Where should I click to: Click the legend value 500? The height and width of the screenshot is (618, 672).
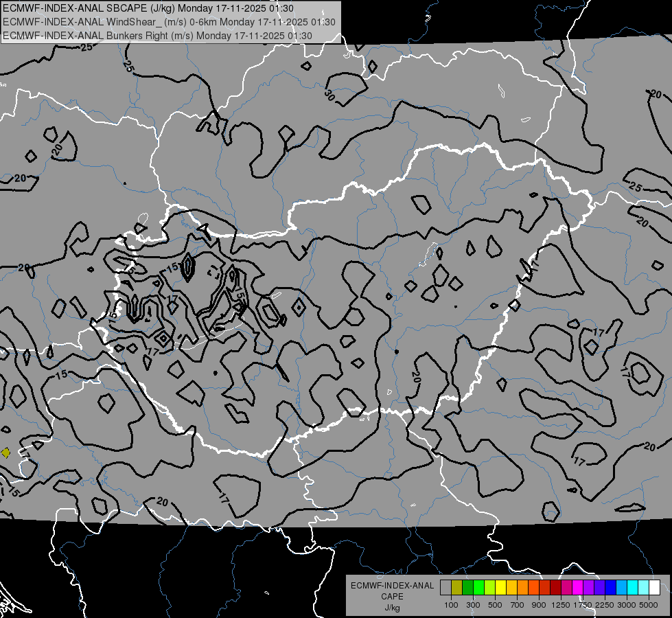click(495, 605)
